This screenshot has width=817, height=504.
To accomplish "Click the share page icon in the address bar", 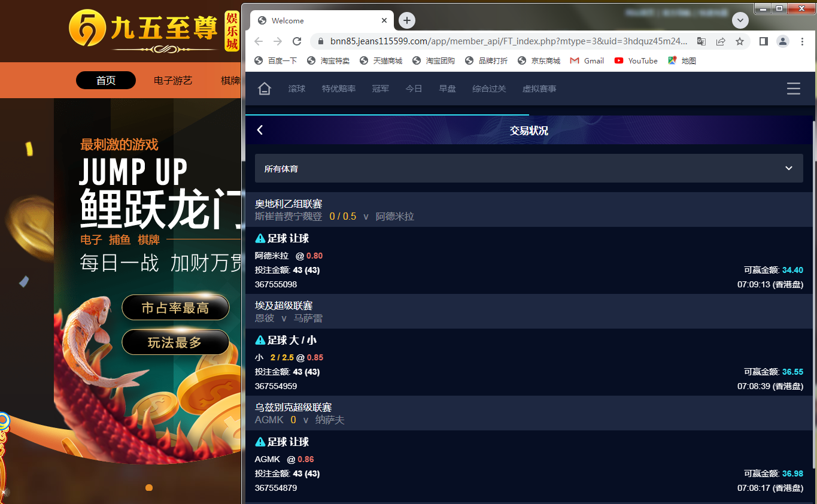I will tap(721, 41).
